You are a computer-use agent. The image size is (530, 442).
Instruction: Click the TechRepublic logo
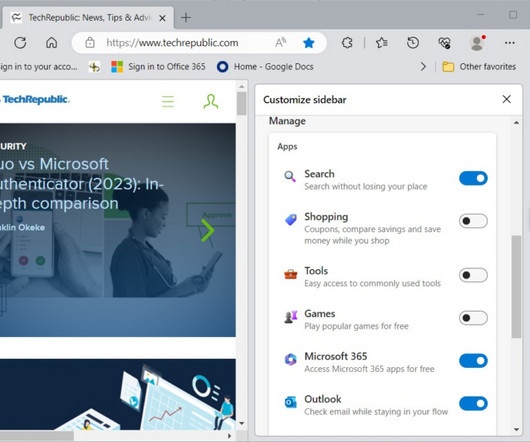click(35, 100)
